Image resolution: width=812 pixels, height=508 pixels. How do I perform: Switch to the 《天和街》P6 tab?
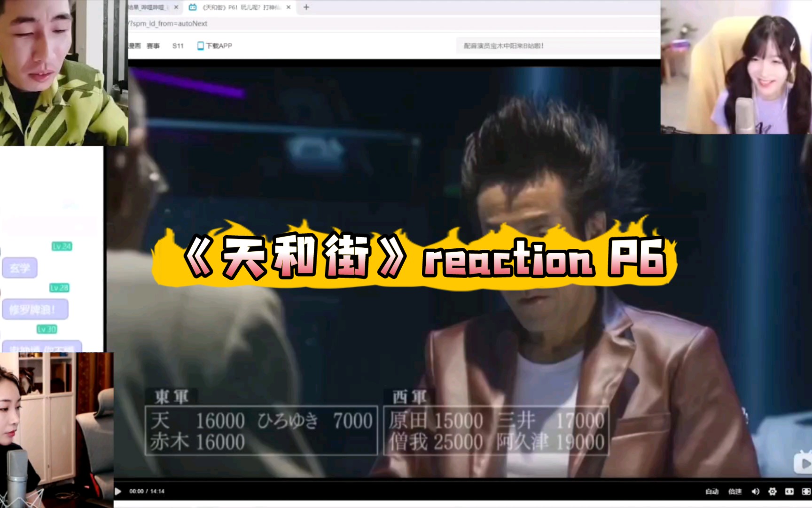coord(240,7)
